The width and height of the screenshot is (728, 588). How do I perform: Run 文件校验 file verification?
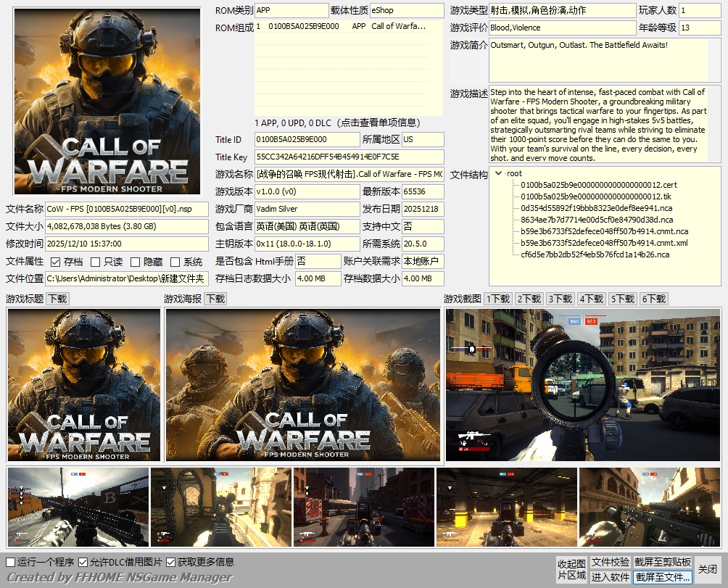point(610,562)
